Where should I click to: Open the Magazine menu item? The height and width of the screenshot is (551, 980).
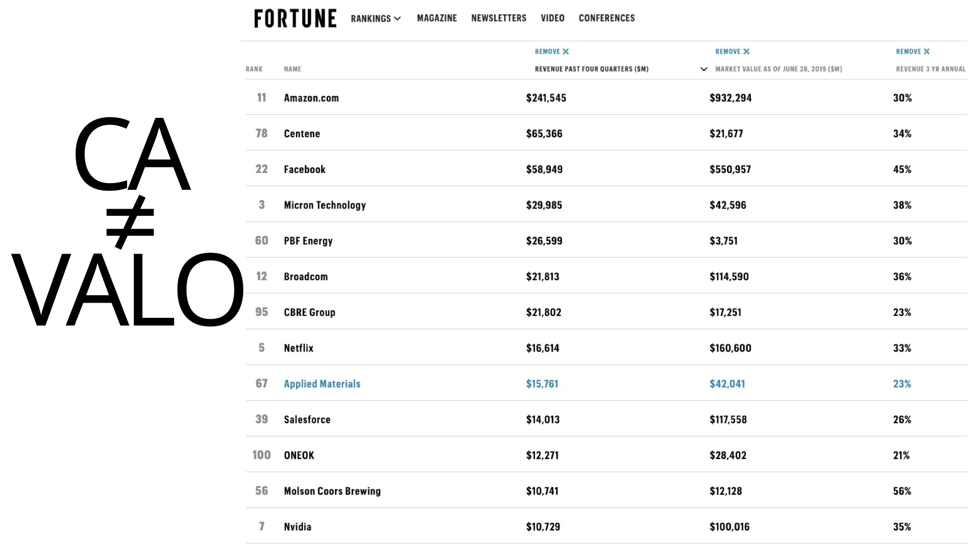coord(437,18)
